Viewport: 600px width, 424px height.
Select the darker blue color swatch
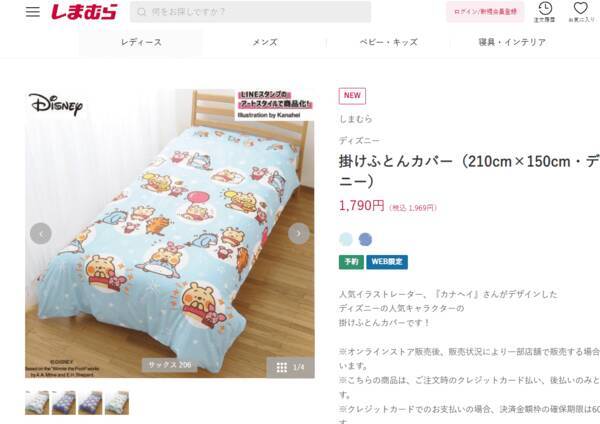tap(365, 240)
